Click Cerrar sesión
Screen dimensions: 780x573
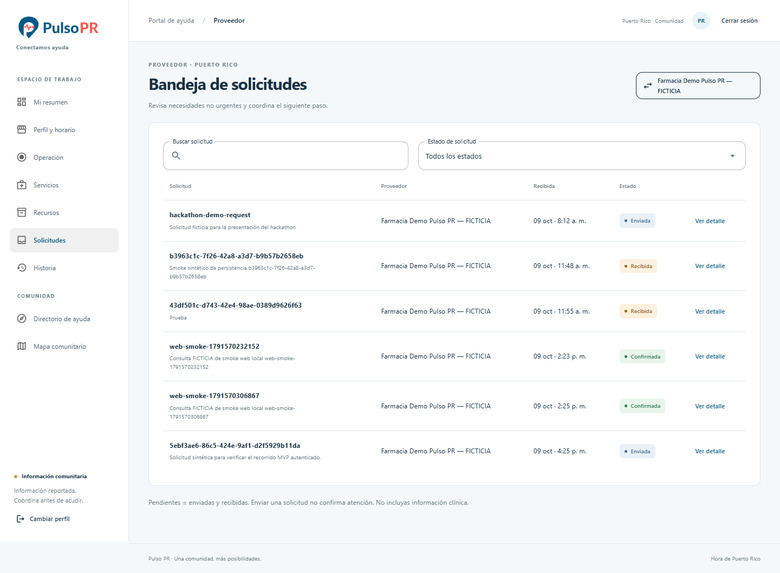739,21
